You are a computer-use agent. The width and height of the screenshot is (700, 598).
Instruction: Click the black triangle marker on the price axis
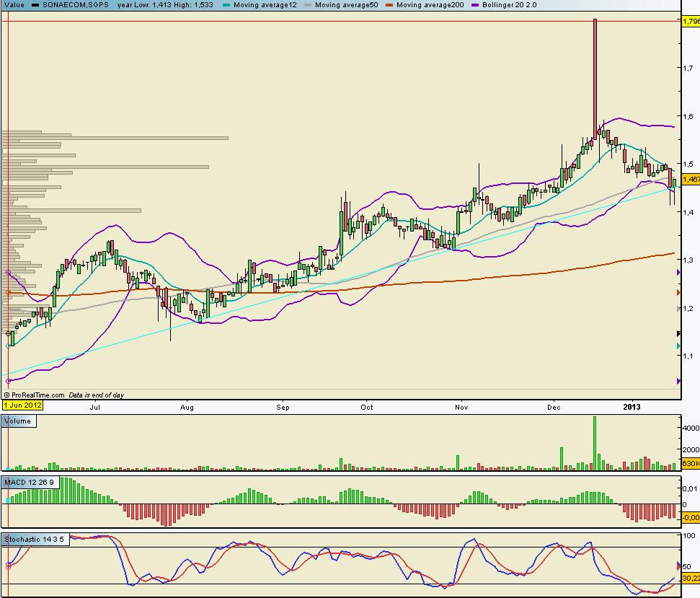click(678, 333)
